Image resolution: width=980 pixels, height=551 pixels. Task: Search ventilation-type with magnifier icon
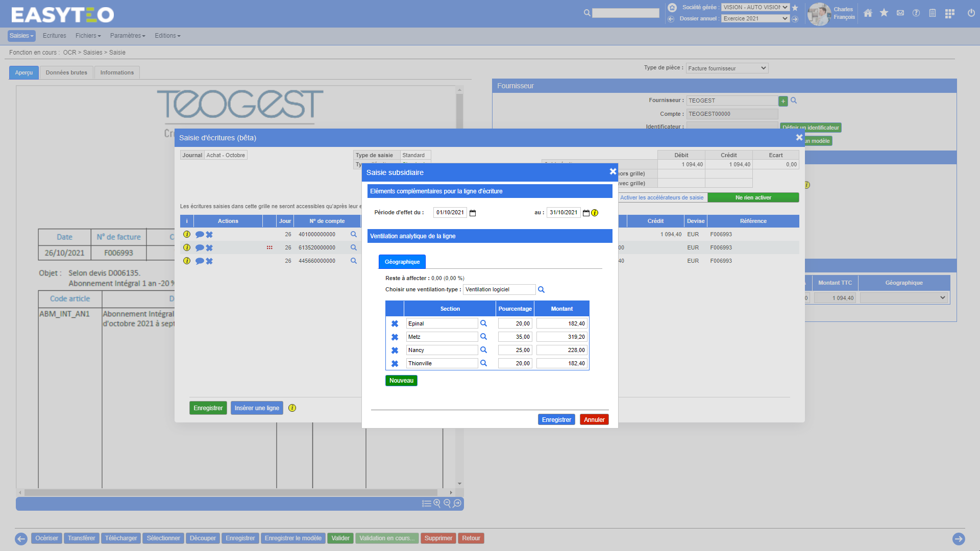[541, 290]
